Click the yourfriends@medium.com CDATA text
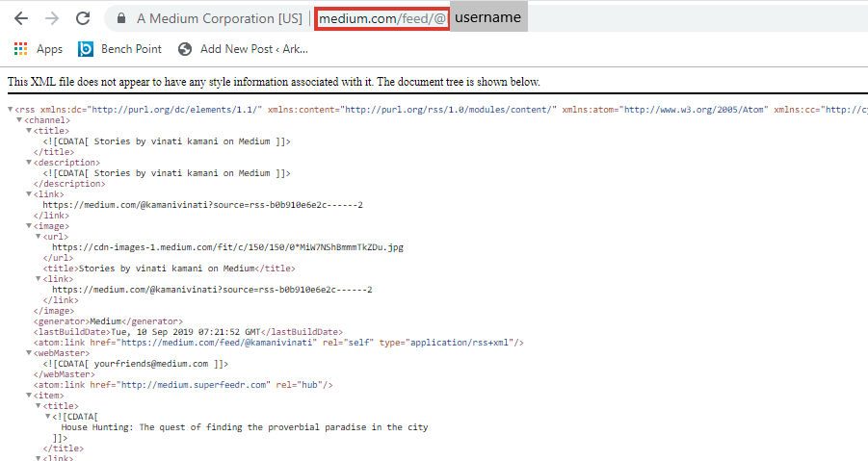This screenshot has height=461, width=868. point(136,364)
